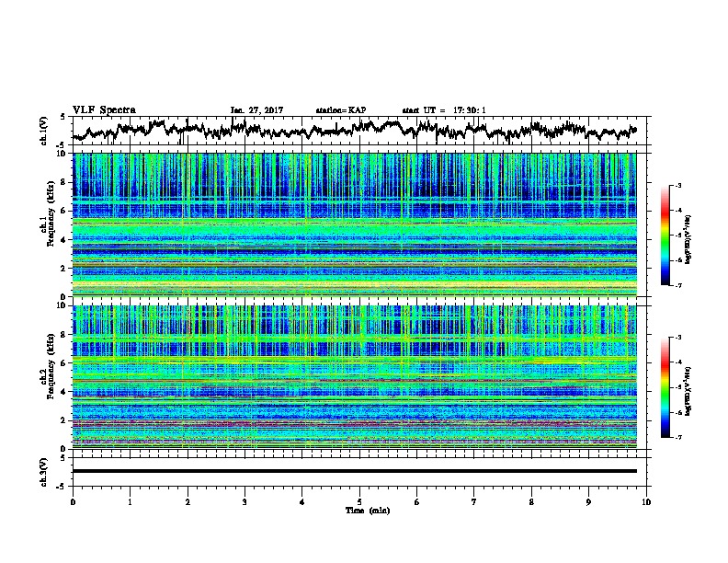Screen dimensions: 728x563
Task: Click the "station=KAP" header label
Action: (x=341, y=110)
